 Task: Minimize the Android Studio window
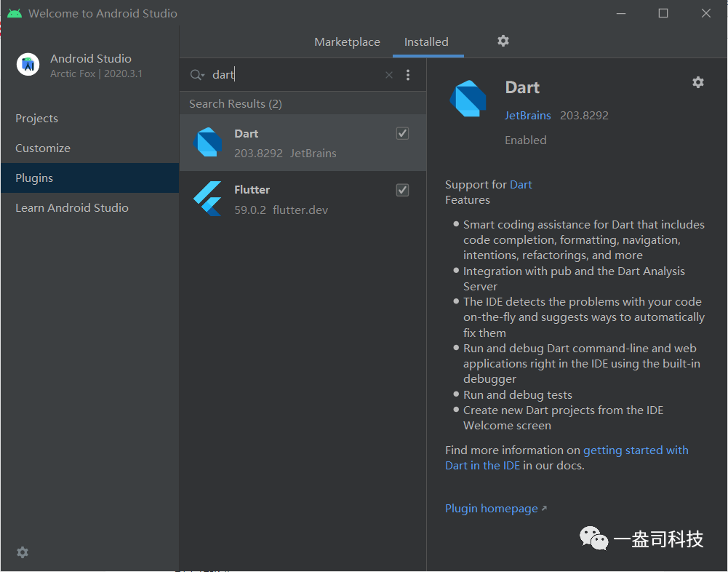tap(621, 13)
